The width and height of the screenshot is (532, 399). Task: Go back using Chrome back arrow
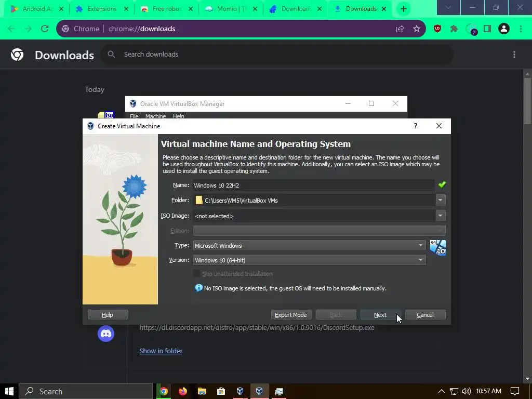coord(11,29)
